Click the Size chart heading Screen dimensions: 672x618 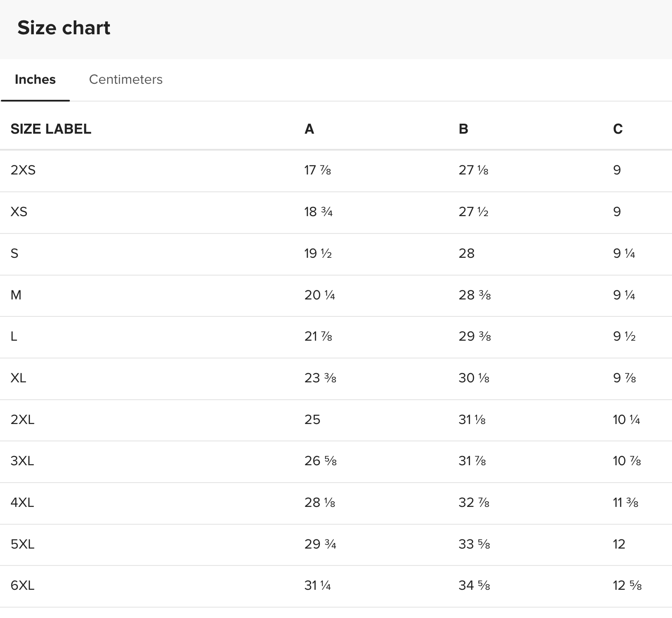(64, 28)
